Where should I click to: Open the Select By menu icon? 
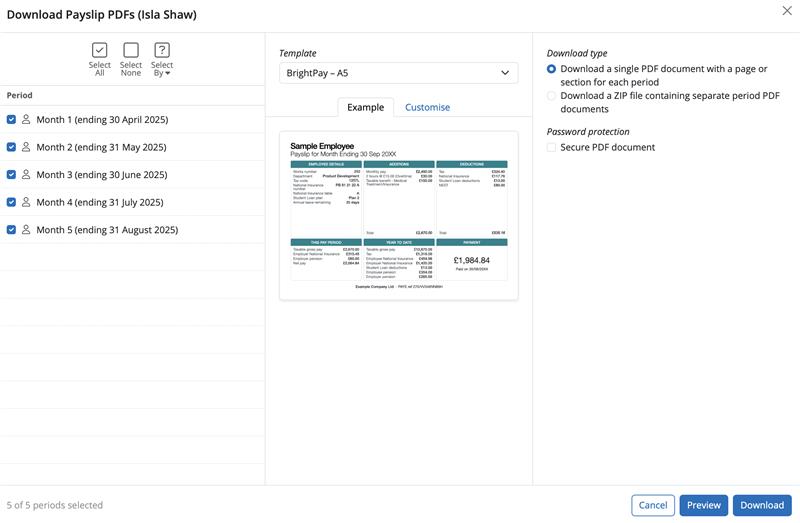click(x=162, y=50)
